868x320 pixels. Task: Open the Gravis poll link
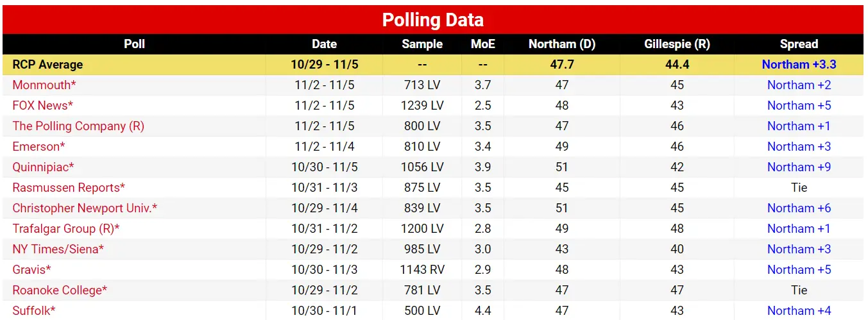[x=31, y=270]
